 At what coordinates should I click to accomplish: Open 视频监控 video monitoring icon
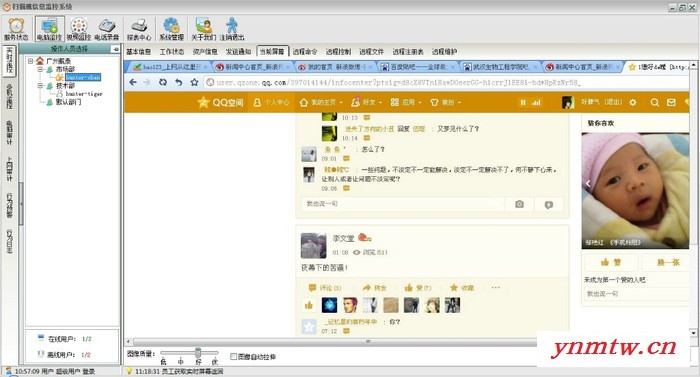[x=79, y=29]
